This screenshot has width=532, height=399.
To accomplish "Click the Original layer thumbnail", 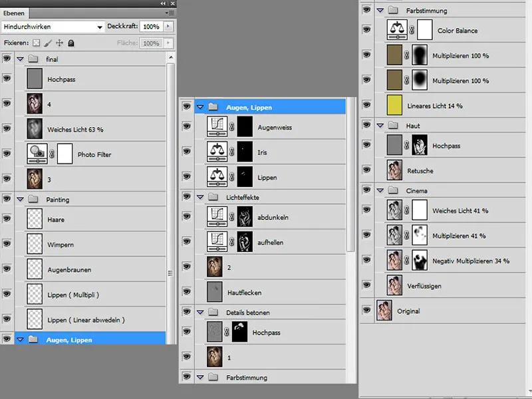I will [x=384, y=311].
